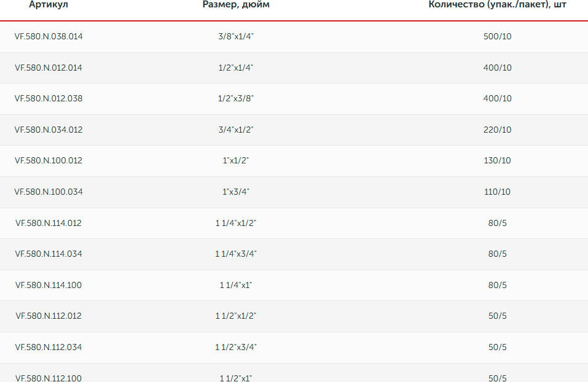Viewport: 588px width, 382px height.
Task: Select article VF.580.N.112.034
Action: point(49,347)
